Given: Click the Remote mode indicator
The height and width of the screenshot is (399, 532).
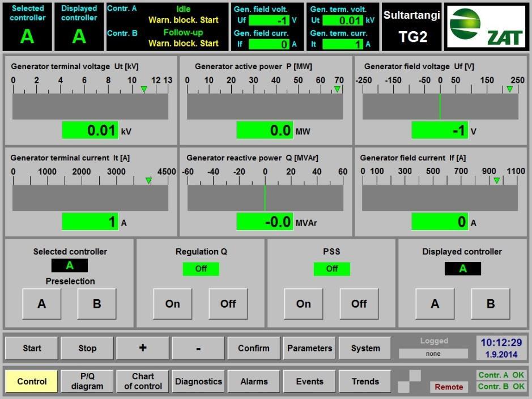Looking at the screenshot, I should pyautogui.click(x=449, y=387).
